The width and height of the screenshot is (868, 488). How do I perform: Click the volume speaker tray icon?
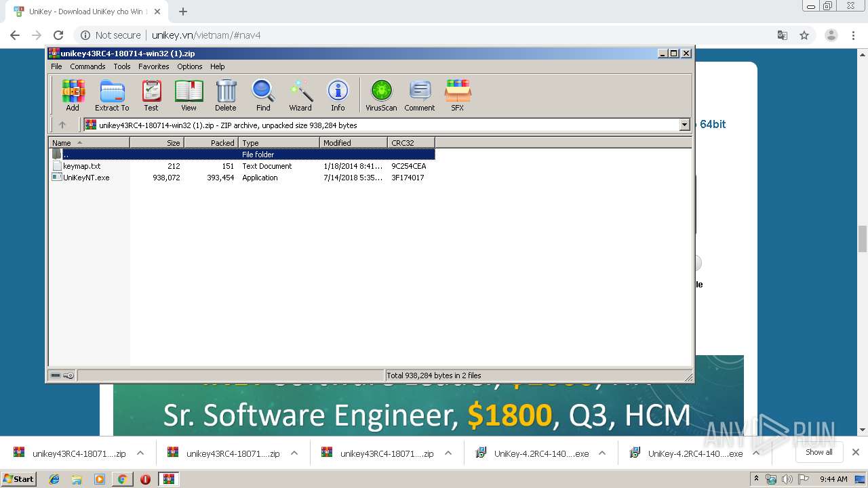[787, 479]
